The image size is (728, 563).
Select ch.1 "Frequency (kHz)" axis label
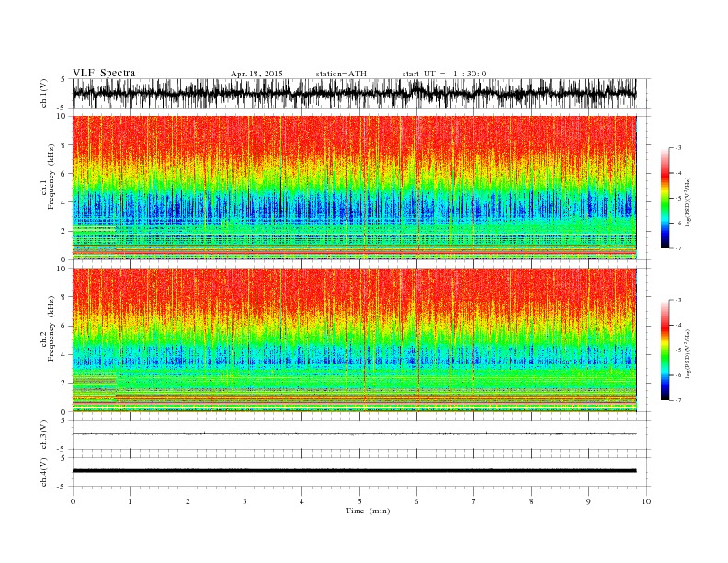pyautogui.click(x=51, y=177)
